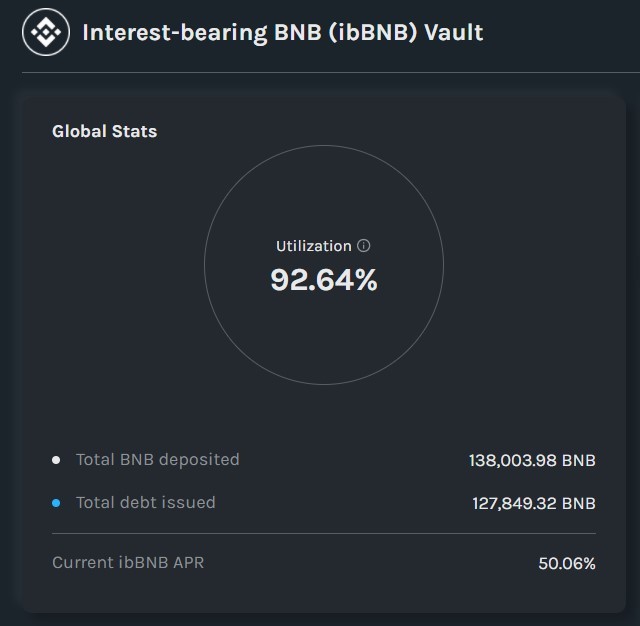This screenshot has width=640, height=626.
Task: Select the 50.06% APR value
Action: pos(567,564)
